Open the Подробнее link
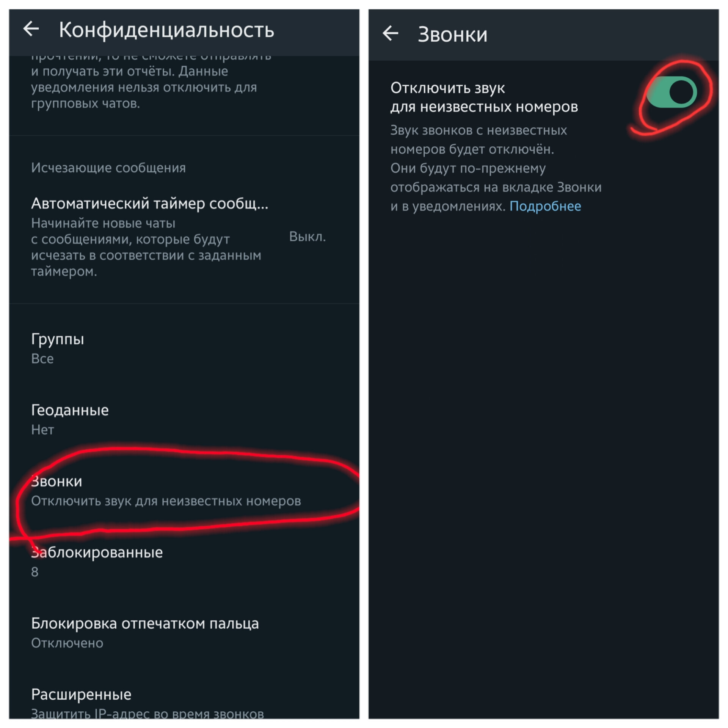 (x=545, y=206)
